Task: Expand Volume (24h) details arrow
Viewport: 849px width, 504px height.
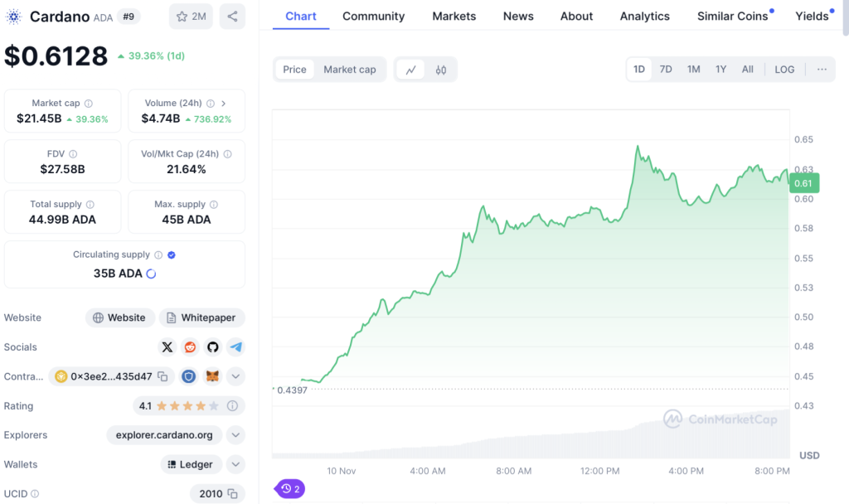Action: tap(223, 104)
